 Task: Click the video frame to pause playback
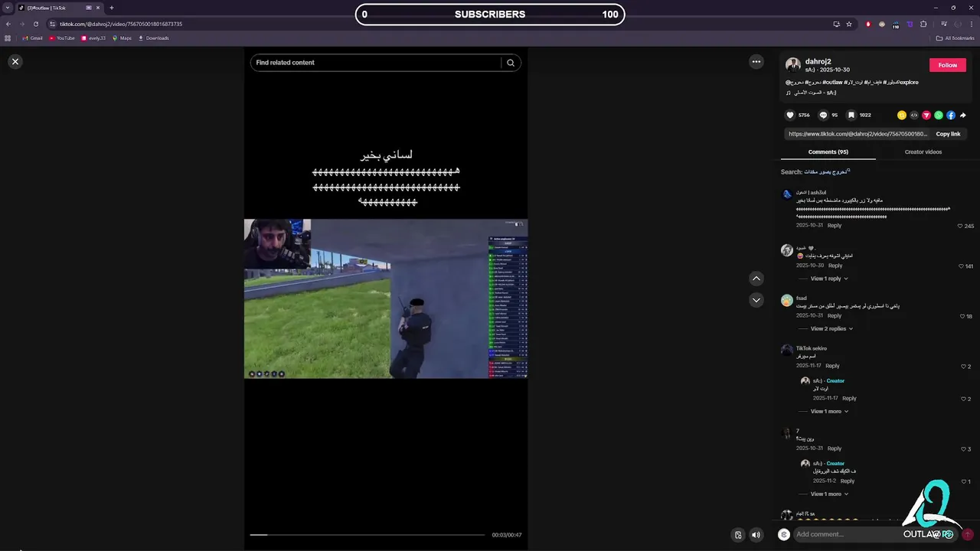[386, 298]
